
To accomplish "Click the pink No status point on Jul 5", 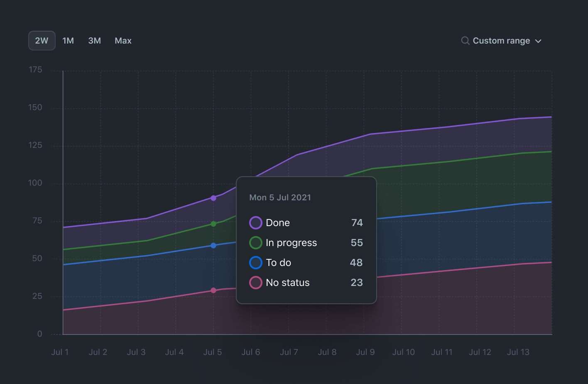I will tap(213, 290).
